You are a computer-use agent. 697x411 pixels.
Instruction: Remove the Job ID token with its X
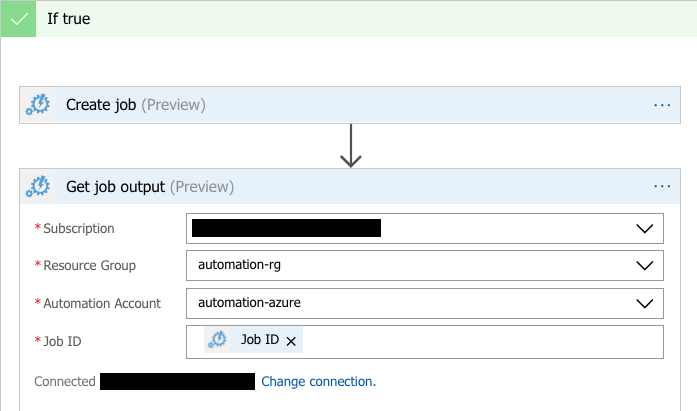(x=291, y=341)
